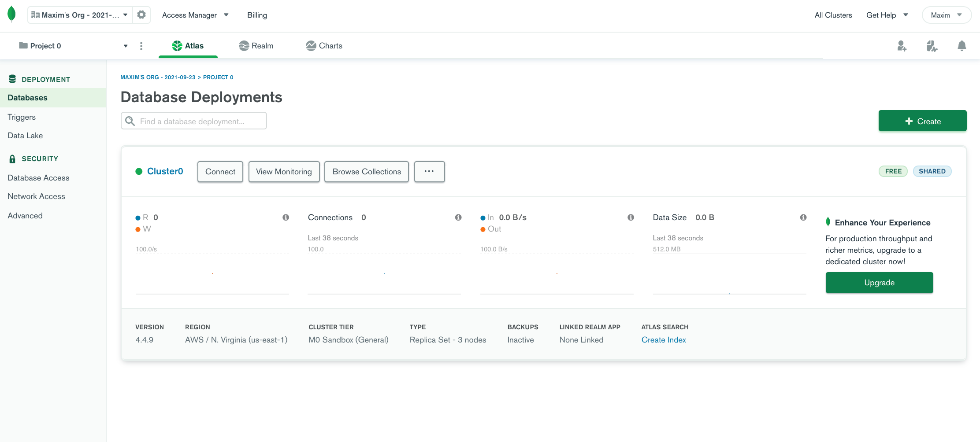
Task: Click the Create button
Action: point(922,121)
